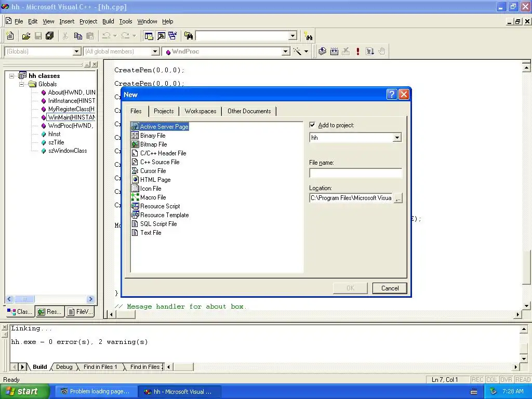The width and height of the screenshot is (532, 399).
Task: Click the WizardBar magic wand icon
Action: point(297,51)
